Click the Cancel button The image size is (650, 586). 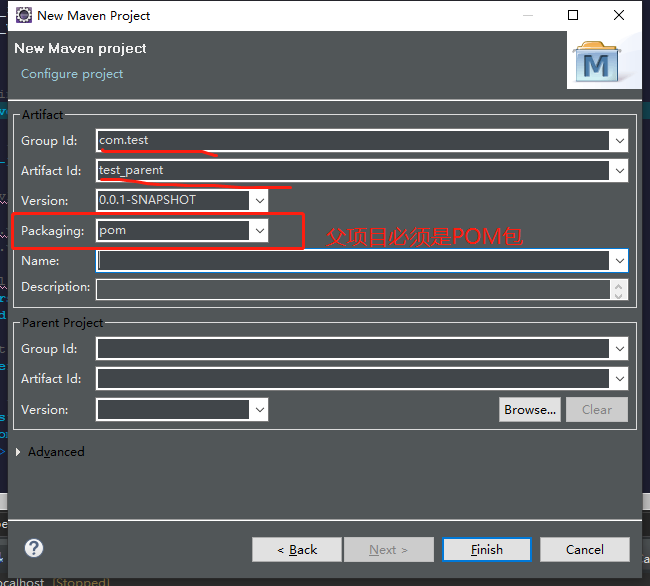tap(585, 550)
